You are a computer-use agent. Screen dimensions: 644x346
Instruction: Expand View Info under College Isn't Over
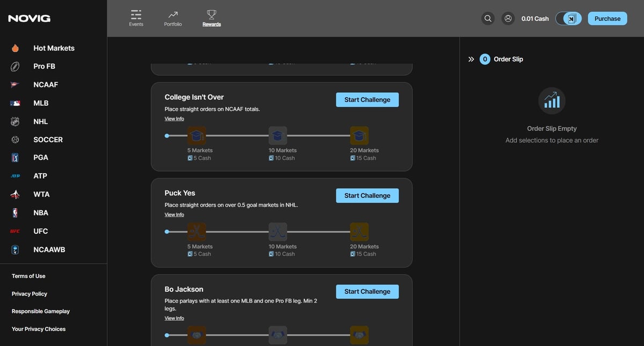(x=174, y=119)
